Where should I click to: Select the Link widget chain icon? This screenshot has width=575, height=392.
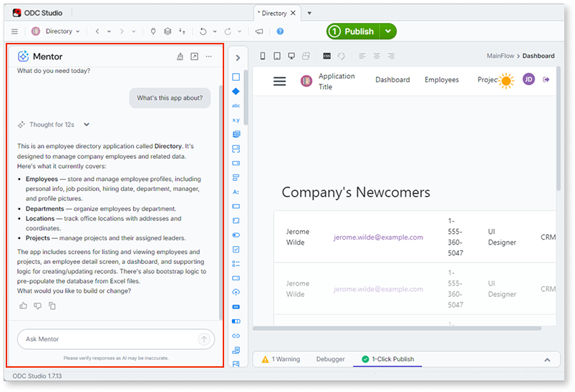coord(236,335)
